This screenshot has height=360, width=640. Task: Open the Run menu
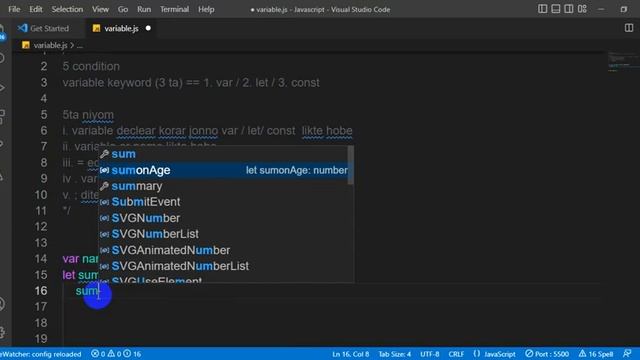point(144,9)
